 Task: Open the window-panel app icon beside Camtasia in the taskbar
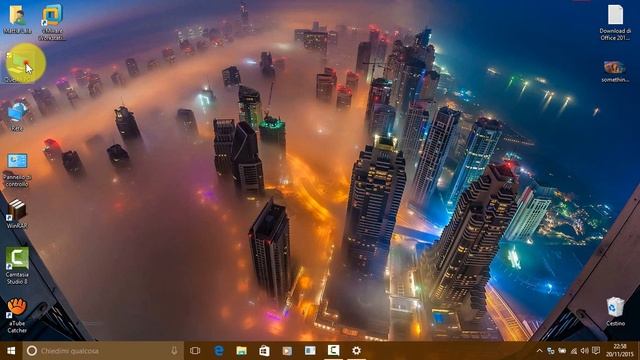310,351
